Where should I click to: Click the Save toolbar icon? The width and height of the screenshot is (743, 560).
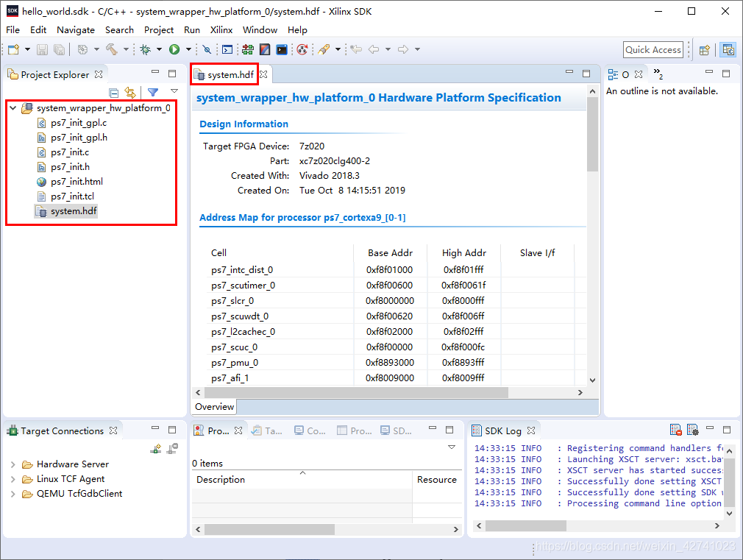click(x=42, y=49)
